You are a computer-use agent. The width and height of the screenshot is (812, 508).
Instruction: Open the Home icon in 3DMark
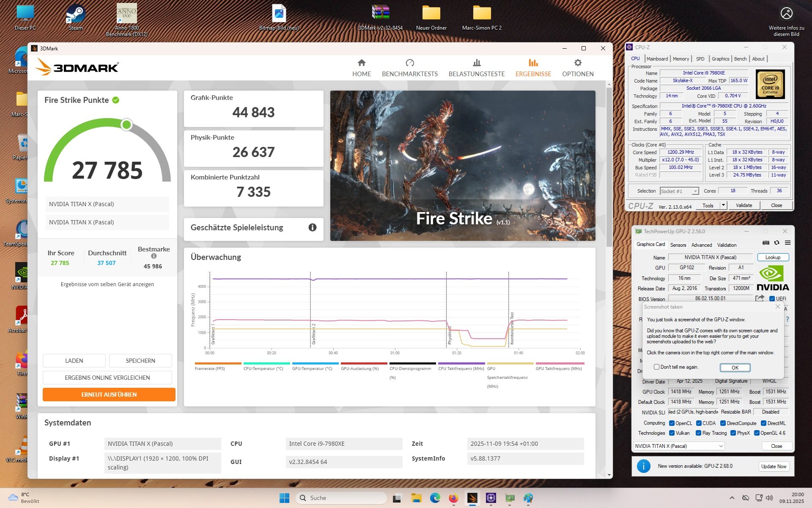point(361,63)
